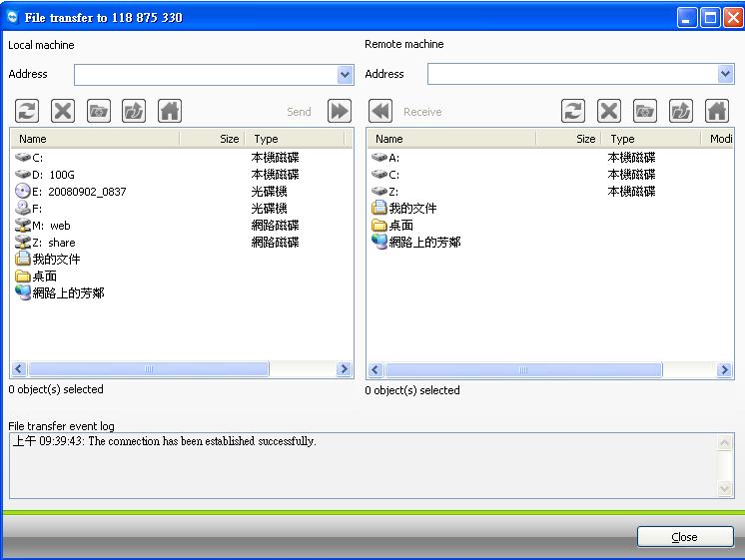Expand the local Address dropdown
Viewport: 745px width, 560px height.
coord(346,75)
